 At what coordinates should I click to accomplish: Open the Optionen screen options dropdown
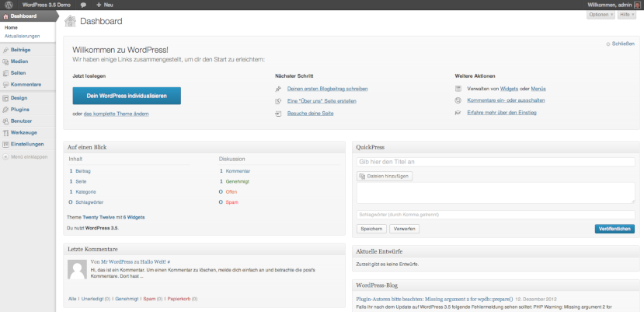(x=600, y=15)
